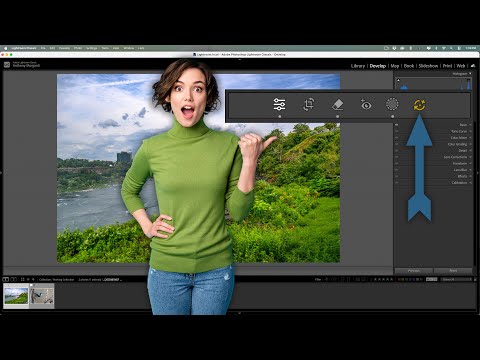Screen dimensions: 480x360
Task: Select the second filmstrip thumbnail
Action: pyautogui.click(x=42, y=296)
